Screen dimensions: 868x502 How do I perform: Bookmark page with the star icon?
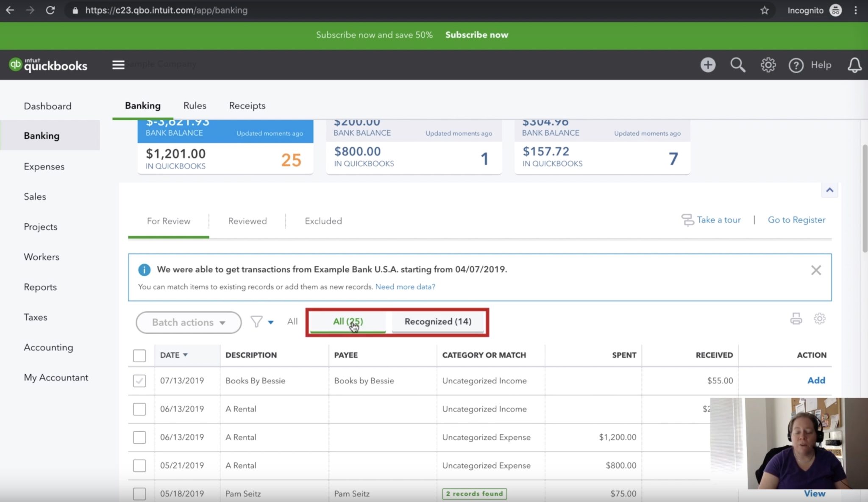[764, 10]
